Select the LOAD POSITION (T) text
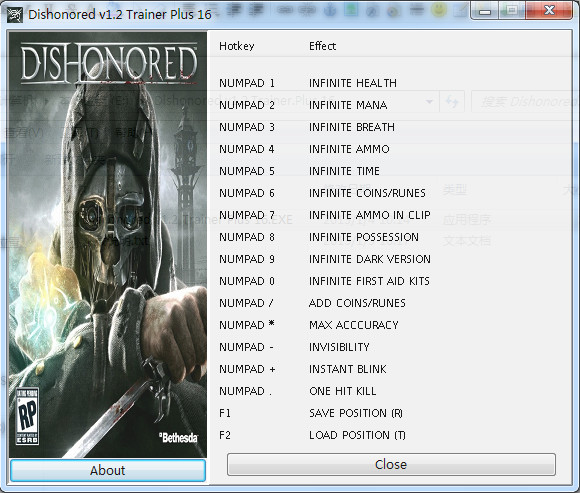This screenshot has height=493, width=580. click(357, 435)
